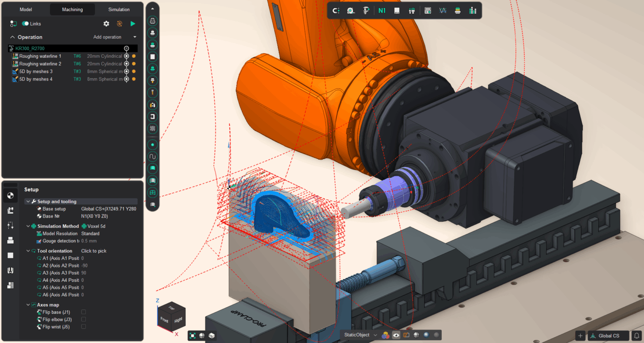Open the measuring tape tool
The height and width of the screenshot is (343, 644).
(x=351, y=10)
